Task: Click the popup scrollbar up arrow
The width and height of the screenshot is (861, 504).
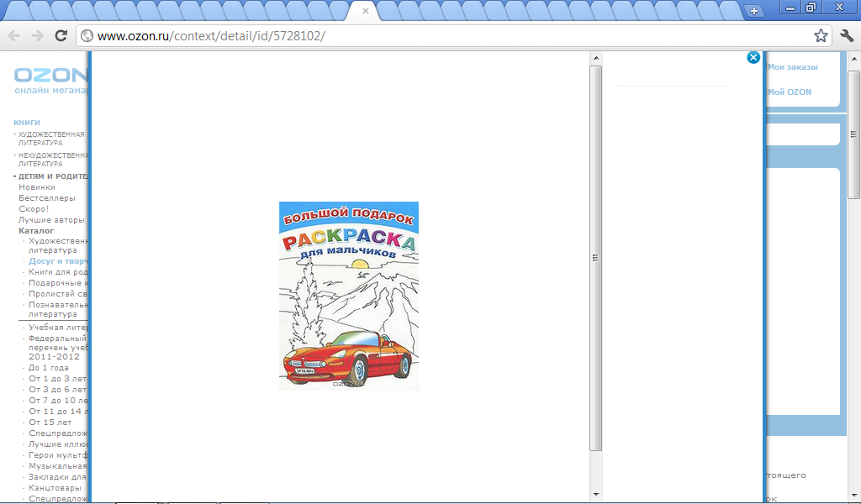Action: click(596, 58)
